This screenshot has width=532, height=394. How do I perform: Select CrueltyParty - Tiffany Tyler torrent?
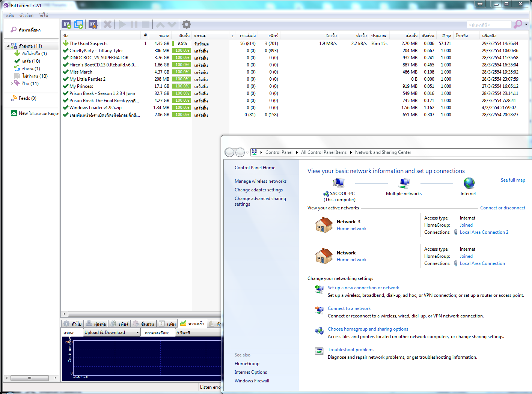[x=295, y=51]
